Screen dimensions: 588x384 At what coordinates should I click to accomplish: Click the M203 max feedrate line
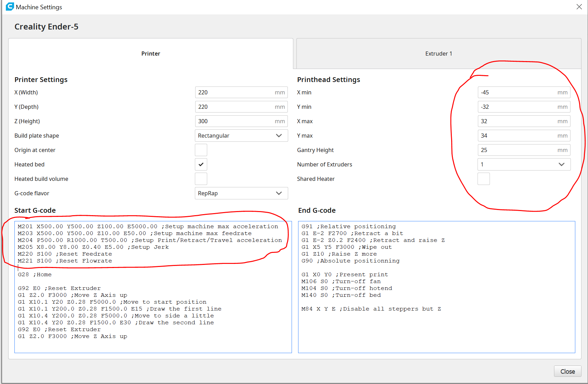(135, 233)
